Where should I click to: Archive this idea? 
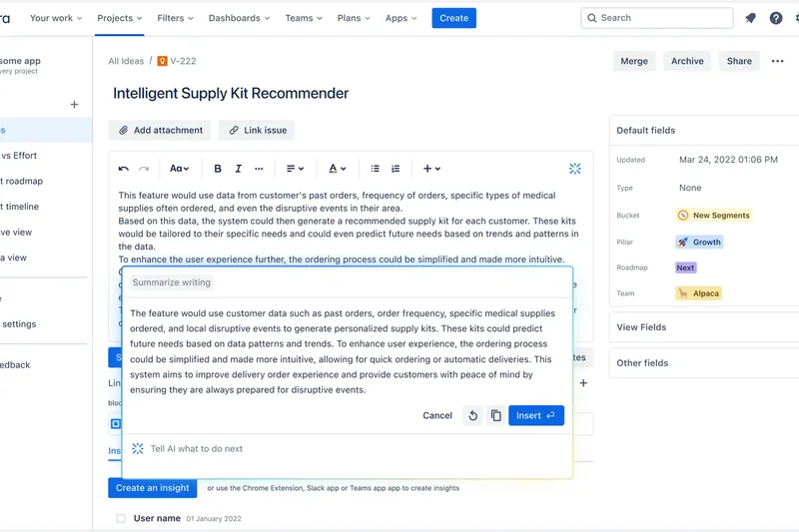687,61
